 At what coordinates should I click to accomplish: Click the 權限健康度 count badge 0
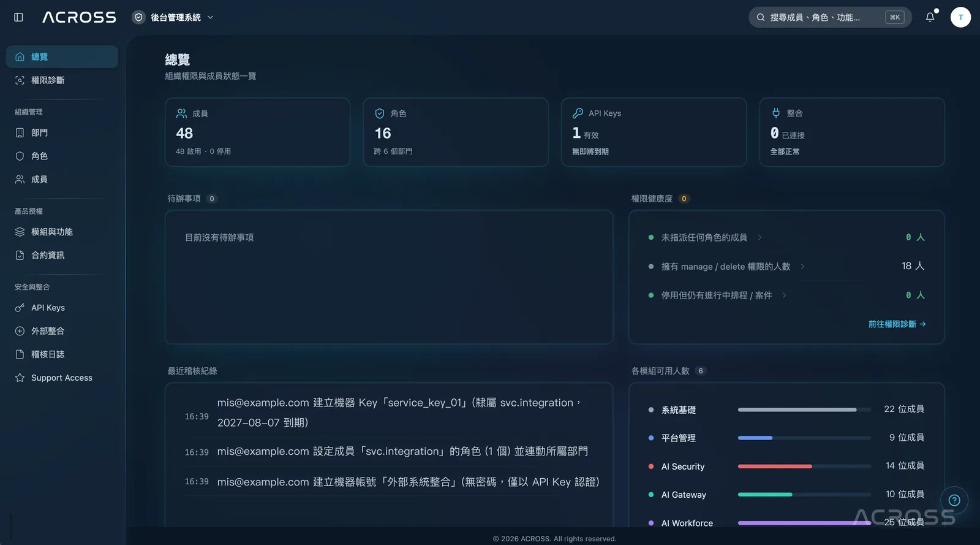684,199
